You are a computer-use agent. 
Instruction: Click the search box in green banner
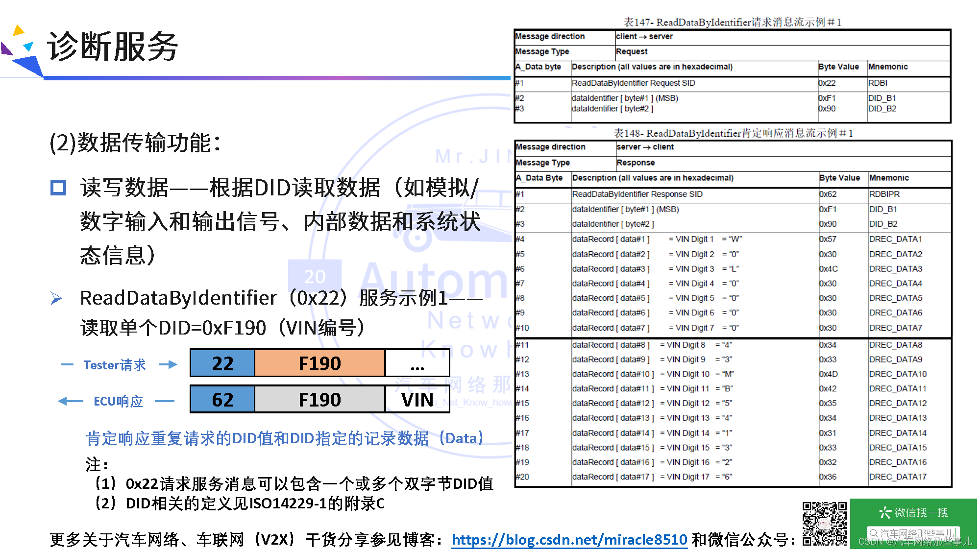(912, 533)
